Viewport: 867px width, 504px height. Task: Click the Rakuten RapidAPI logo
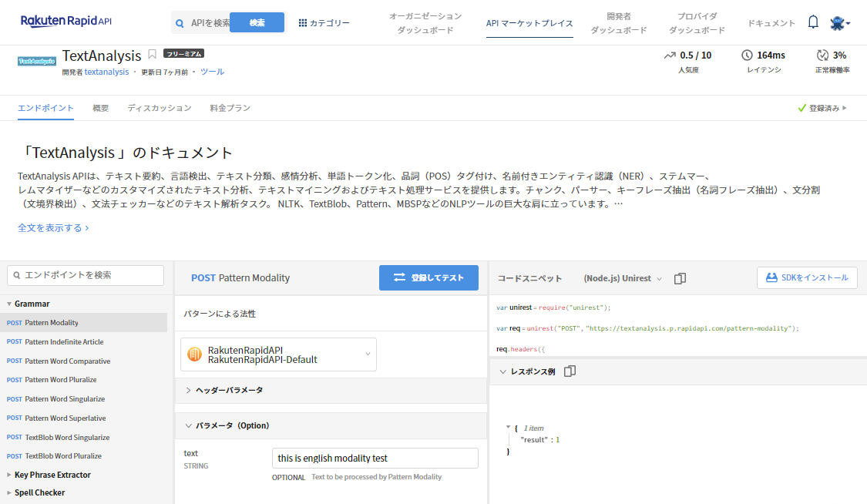pyautogui.click(x=66, y=21)
